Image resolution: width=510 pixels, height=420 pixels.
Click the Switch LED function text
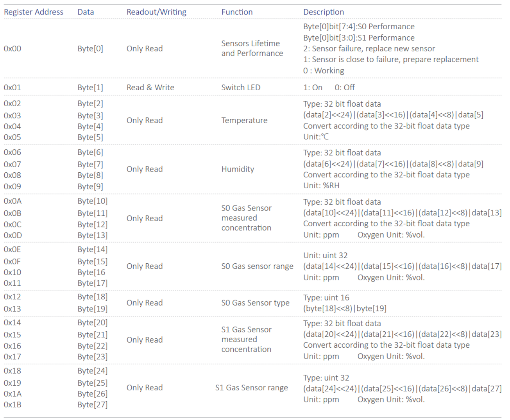(x=241, y=88)
